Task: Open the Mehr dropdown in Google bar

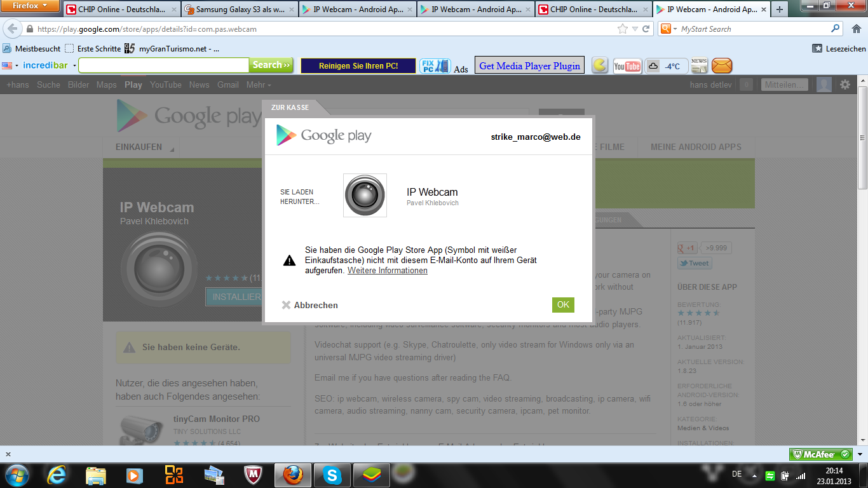Action: tap(259, 85)
